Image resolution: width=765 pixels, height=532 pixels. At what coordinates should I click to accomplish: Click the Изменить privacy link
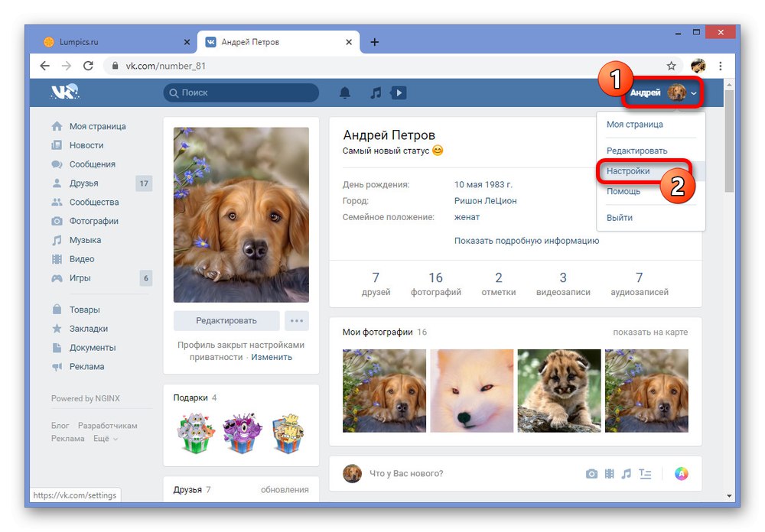(272, 357)
